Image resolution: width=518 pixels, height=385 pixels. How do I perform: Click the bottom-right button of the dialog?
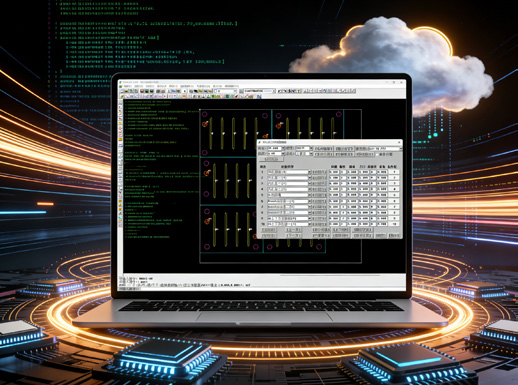click(x=394, y=235)
